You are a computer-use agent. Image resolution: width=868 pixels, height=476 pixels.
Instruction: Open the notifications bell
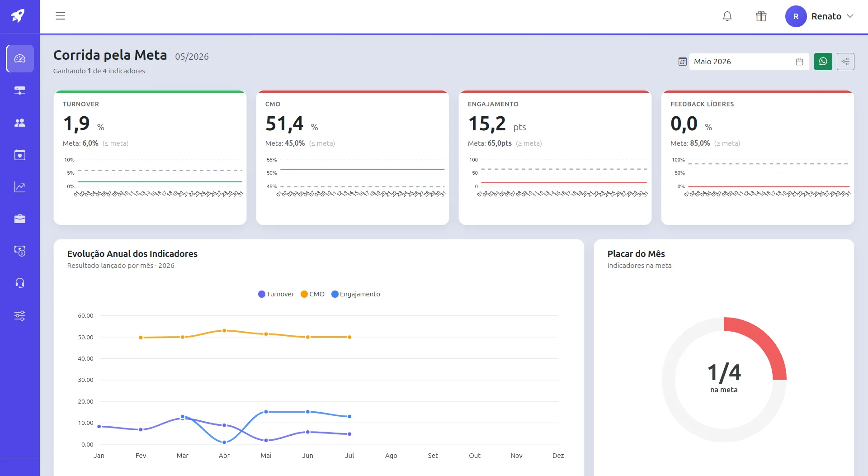[x=727, y=16]
